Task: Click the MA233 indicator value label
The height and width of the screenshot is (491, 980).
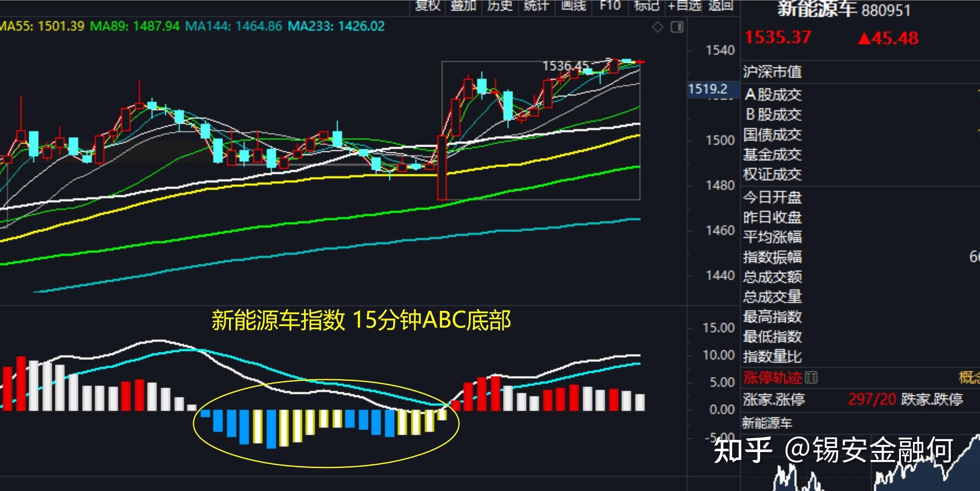Action: point(336,26)
